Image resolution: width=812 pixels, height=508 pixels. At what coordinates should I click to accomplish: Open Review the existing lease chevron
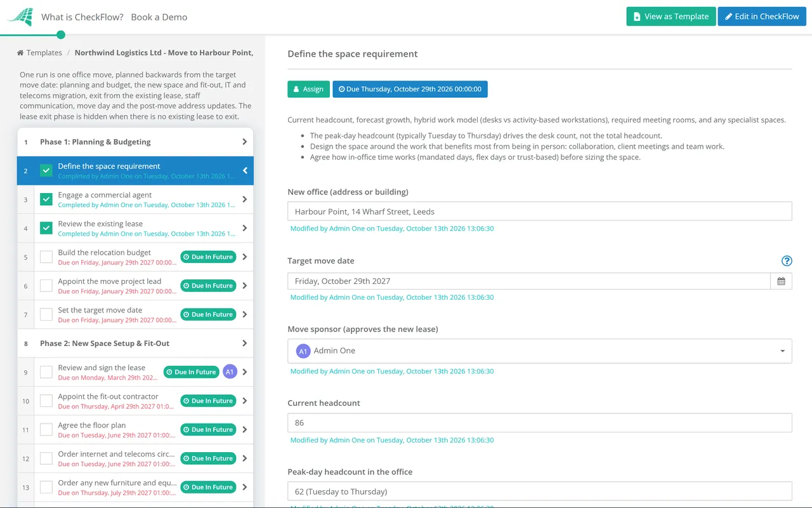[x=245, y=228]
